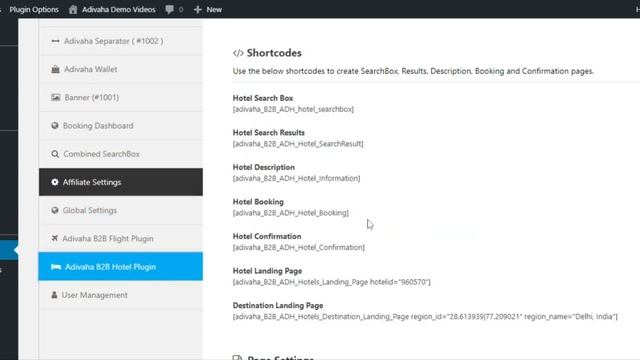
Task: Click the home icon beside Adivaha Demo Videos
Action: [73, 9]
